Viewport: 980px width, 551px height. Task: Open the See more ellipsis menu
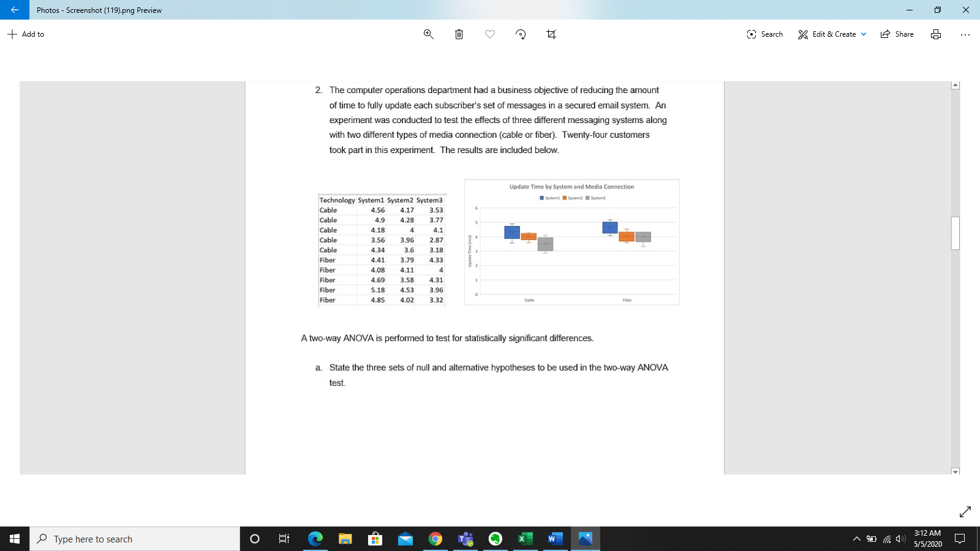pyautogui.click(x=965, y=34)
